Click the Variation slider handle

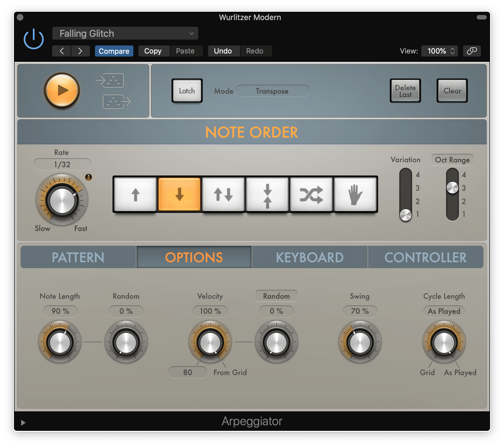[x=405, y=215]
